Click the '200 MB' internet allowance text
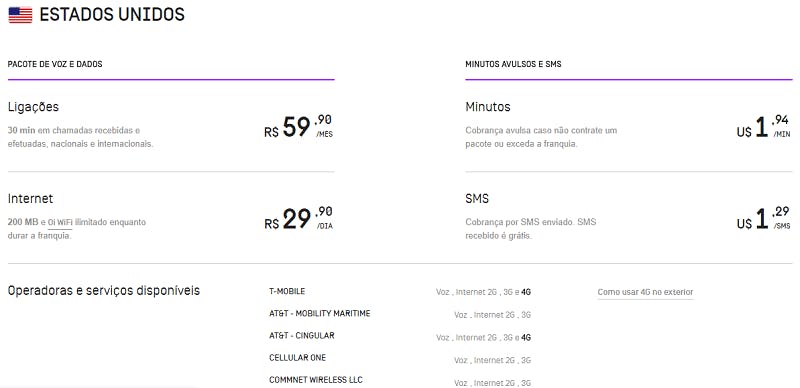This screenshot has height=388, width=800. pyautogui.click(x=23, y=223)
